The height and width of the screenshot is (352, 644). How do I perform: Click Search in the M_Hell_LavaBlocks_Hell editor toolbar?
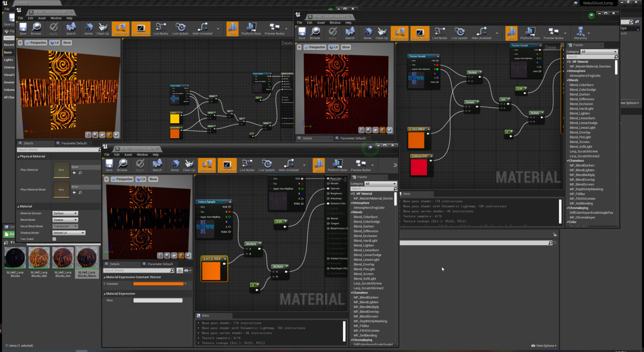pos(71,29)
